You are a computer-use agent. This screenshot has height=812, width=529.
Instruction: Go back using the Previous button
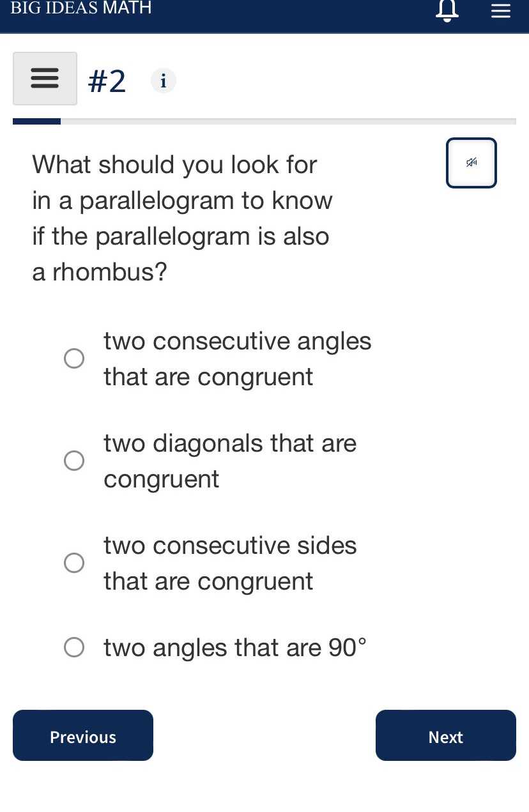pyautogui.click(x=82, y=735)
